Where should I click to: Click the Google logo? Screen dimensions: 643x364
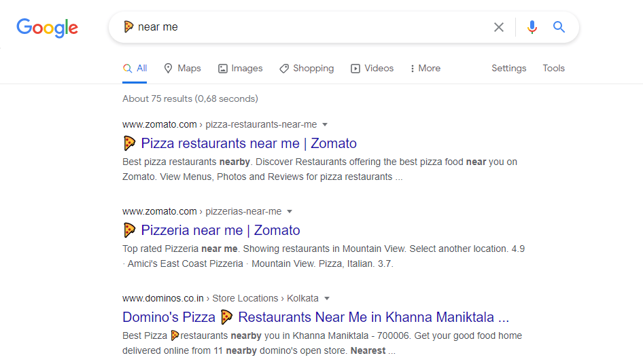click(x=47, y=28)
